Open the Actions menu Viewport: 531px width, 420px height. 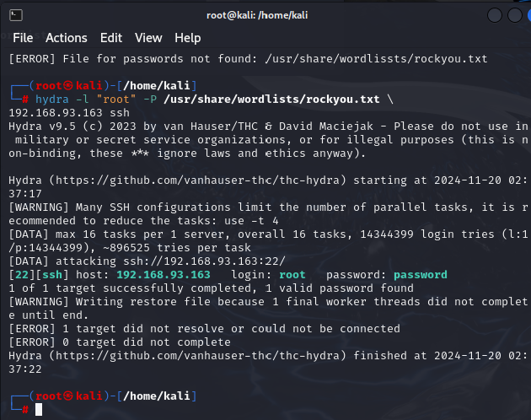pyautogui.click(x=67, y=38)
